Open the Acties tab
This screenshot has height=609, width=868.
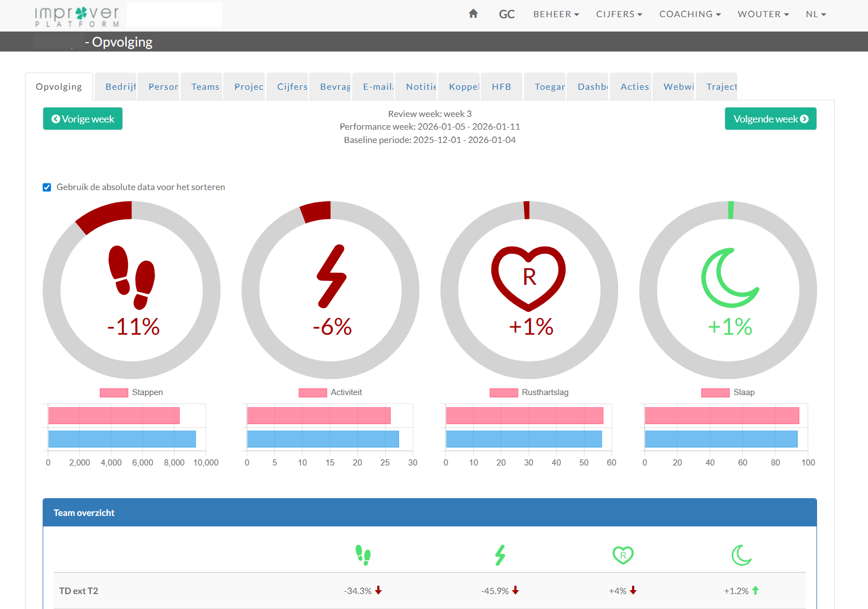coord(634,87)
